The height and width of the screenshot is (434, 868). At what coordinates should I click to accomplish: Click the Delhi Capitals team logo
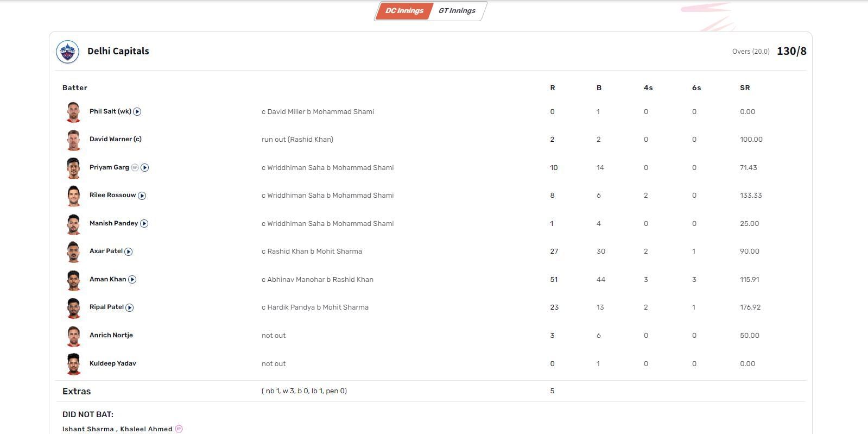[x=68, y=52]
